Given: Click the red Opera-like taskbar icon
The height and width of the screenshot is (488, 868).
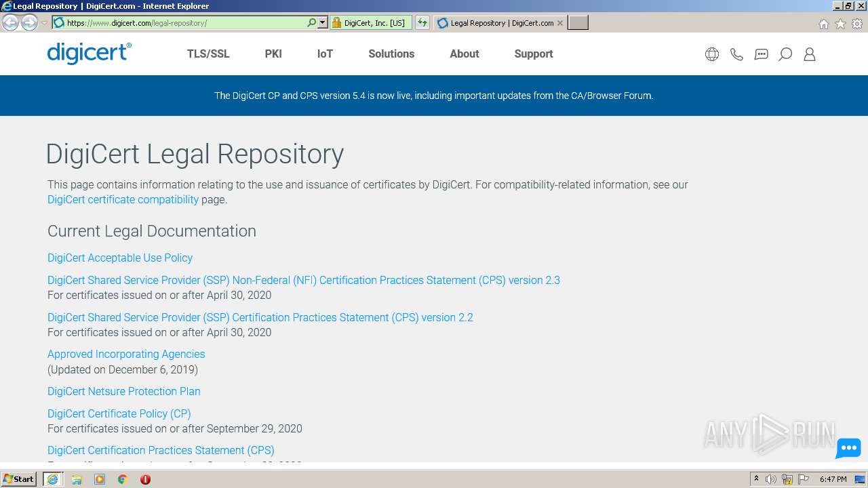Looking at the screenshot, I should (145, 479).
